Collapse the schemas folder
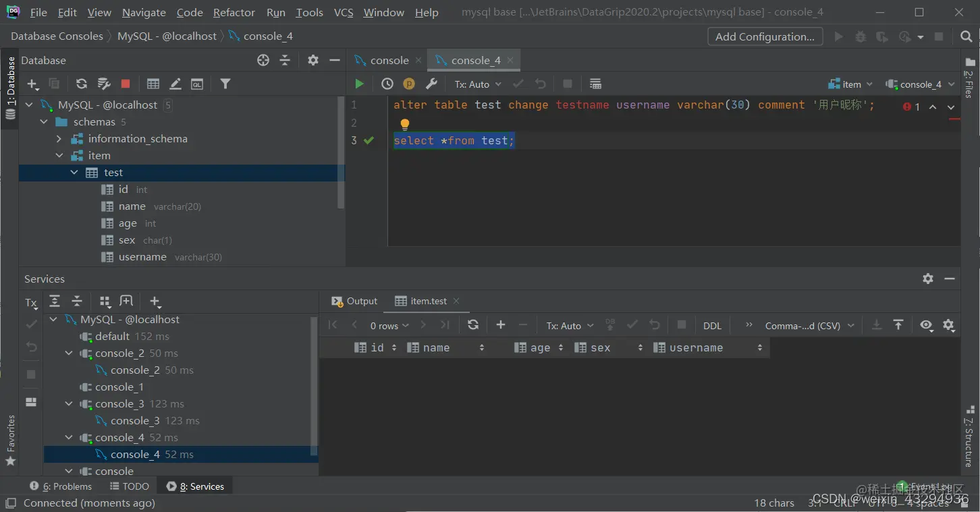The image size is (980, 512). coord(44,121)
